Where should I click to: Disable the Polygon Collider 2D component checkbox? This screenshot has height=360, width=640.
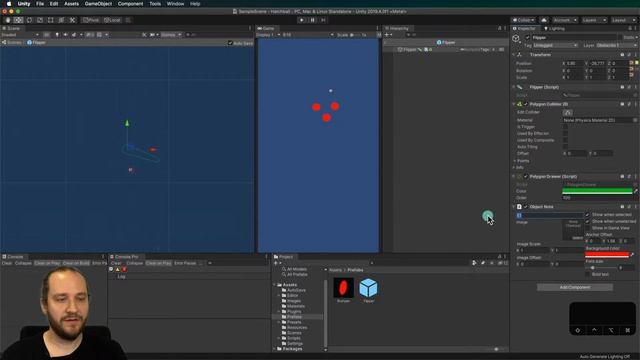click(x=526, y=104)
